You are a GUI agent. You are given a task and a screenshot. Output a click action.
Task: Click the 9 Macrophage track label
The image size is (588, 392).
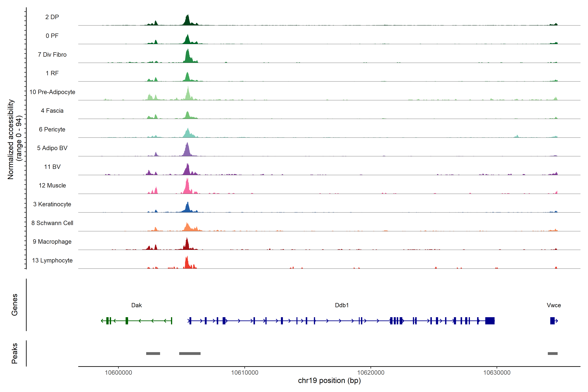coord(52,242)
